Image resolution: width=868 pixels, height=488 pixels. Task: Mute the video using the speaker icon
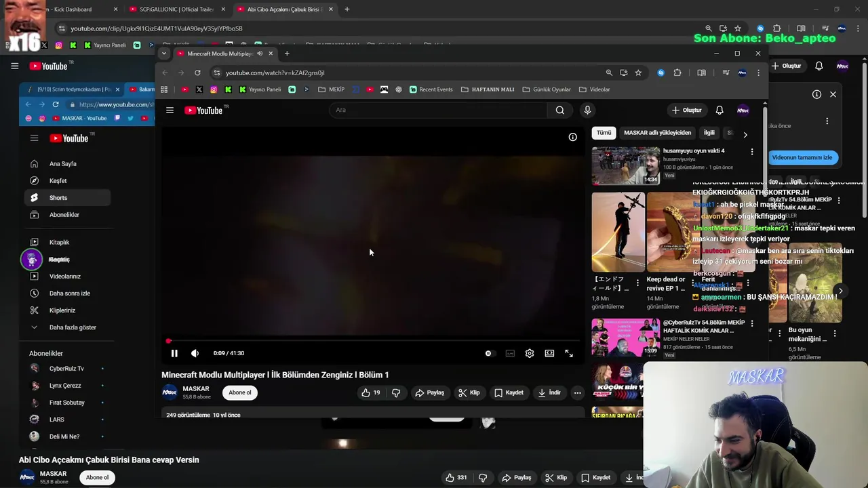click(x=195, y=353)
